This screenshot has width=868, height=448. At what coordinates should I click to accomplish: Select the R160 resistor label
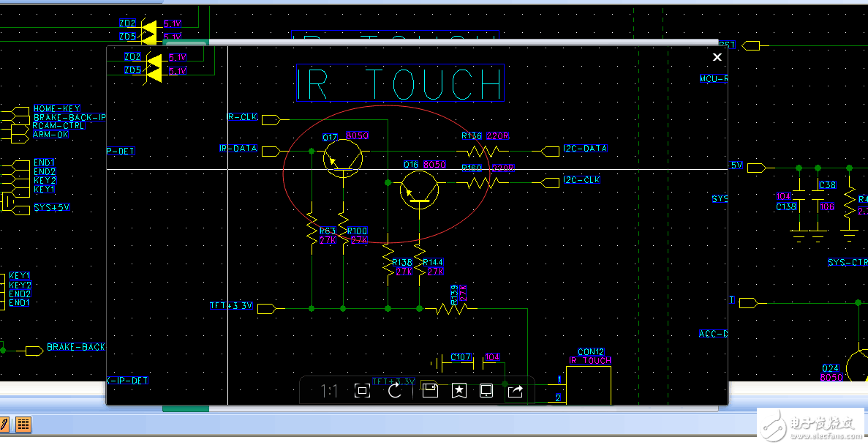[x=472, y=168]
